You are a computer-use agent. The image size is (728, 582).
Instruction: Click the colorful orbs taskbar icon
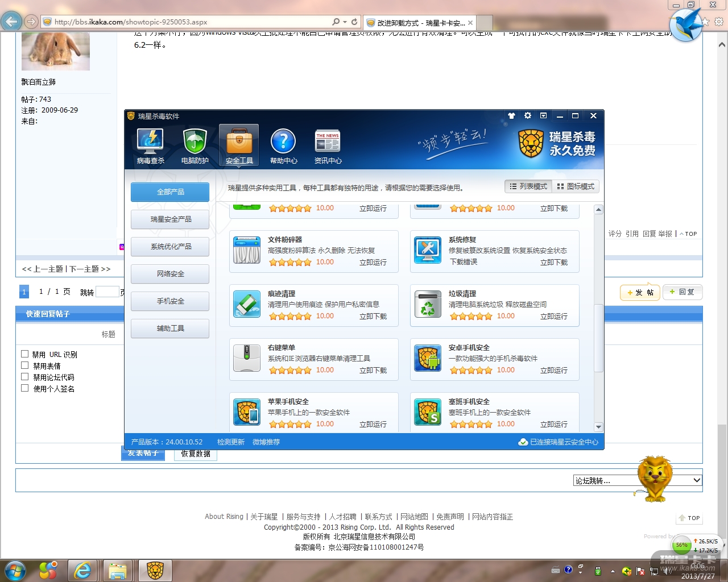[48, 571]
